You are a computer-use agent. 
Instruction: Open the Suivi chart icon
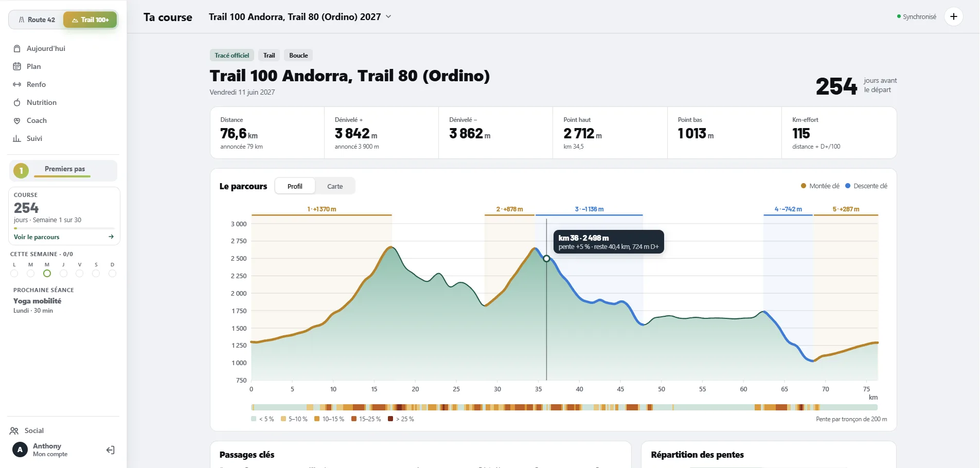click(x=17, y=138)
